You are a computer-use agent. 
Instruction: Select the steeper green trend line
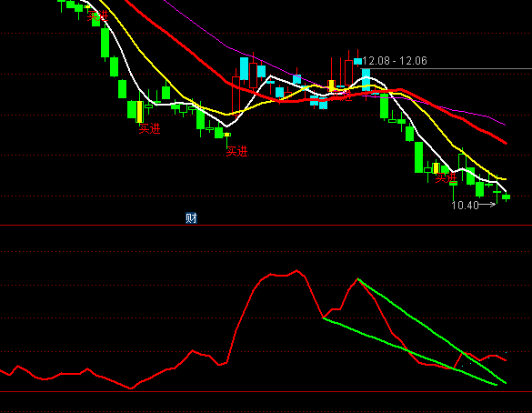tap(432, 331)
